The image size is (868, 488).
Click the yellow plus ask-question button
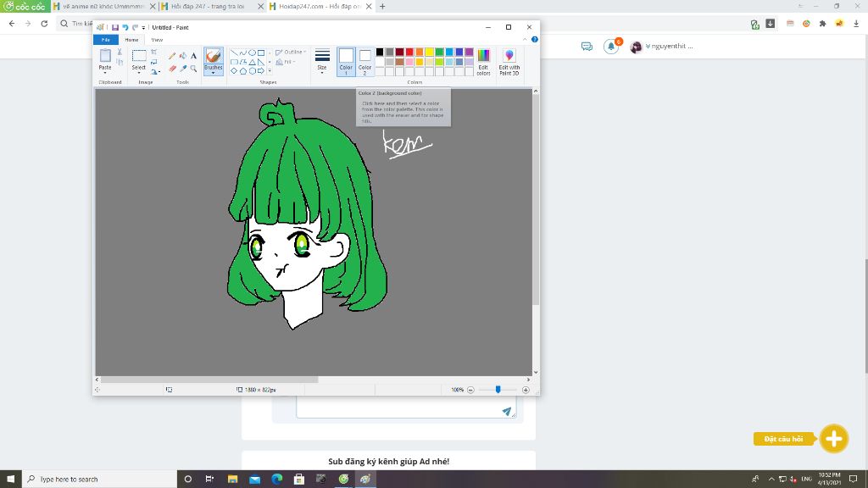834,439
